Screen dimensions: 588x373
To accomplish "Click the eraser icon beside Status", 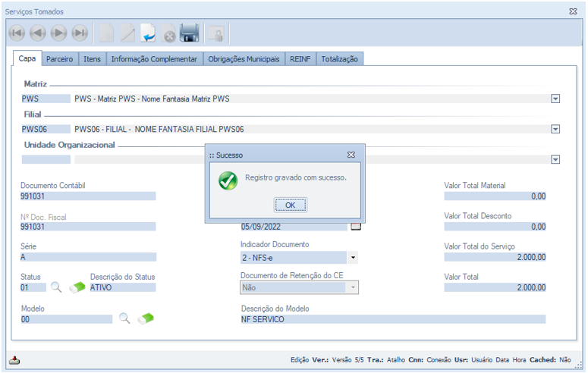I will 77,287.
